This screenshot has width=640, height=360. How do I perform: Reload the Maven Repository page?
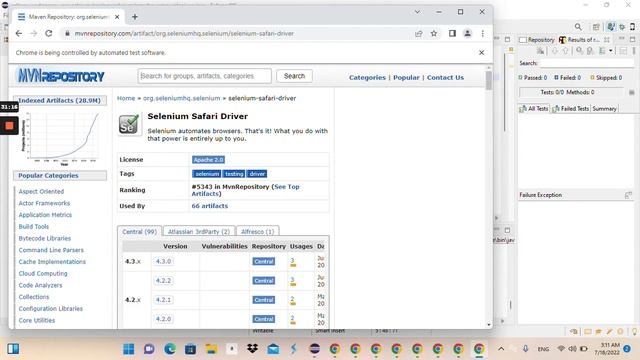(49, 33)
